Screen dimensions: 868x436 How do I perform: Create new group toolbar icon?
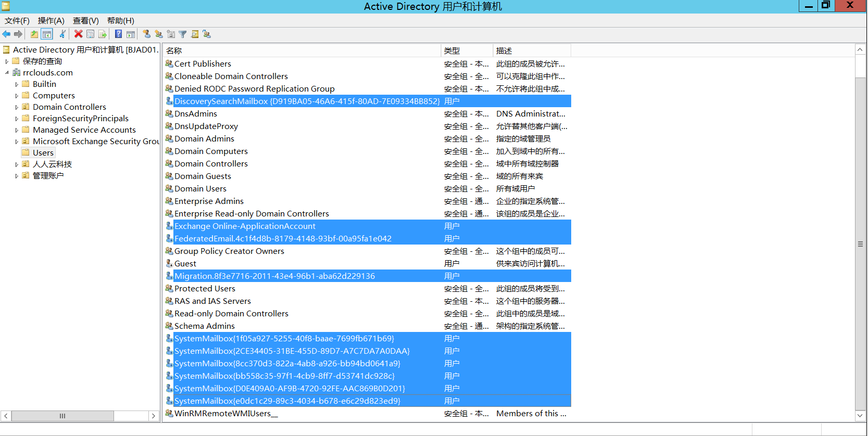[x=159, y=34]
